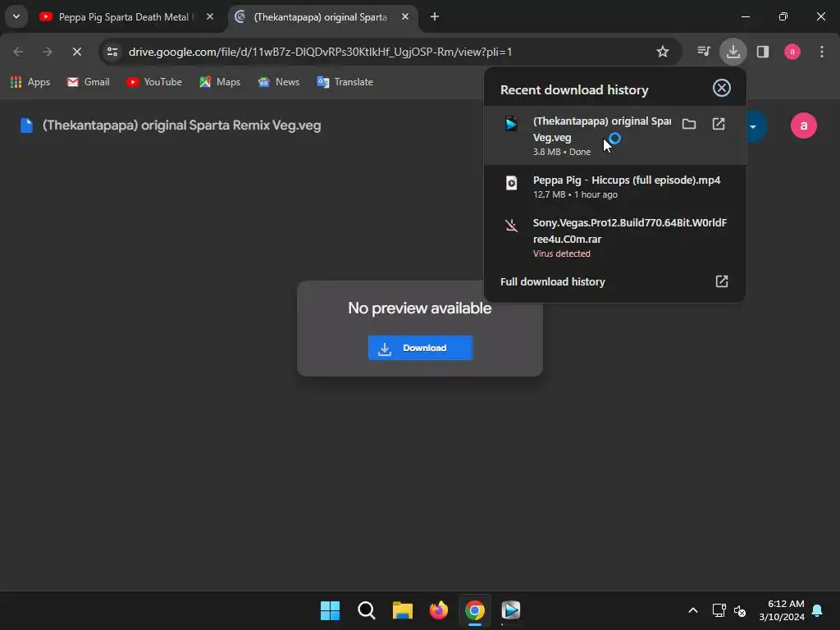
Task: Open the media controls icon
Action: [x=703, y=52]
